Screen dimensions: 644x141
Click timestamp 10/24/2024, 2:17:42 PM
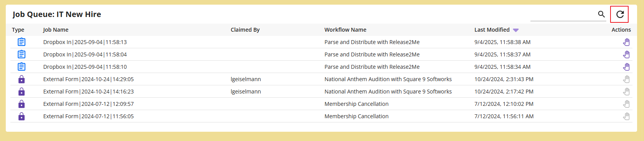[x=504, y=92]
